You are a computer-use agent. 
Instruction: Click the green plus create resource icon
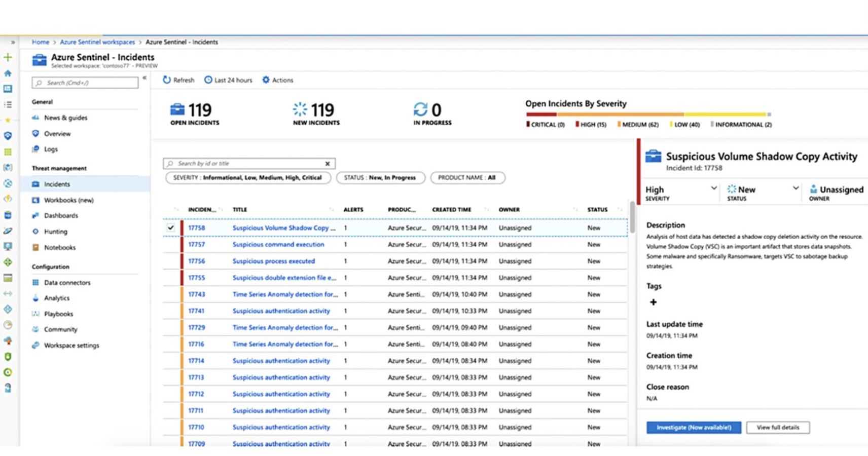click(x=8, y=57)
